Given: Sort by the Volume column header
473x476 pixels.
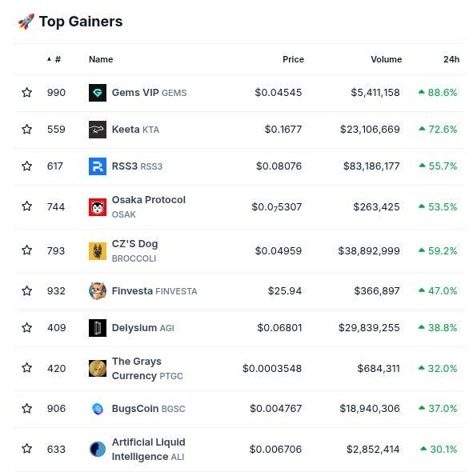Looking at the screenshot, I should click(386, 59).
